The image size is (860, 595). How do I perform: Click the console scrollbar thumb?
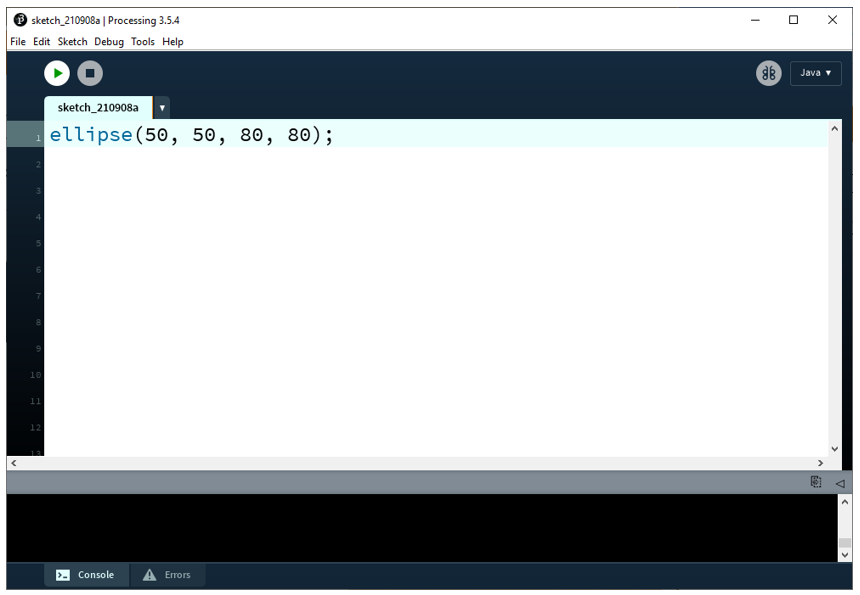(845, 543)
